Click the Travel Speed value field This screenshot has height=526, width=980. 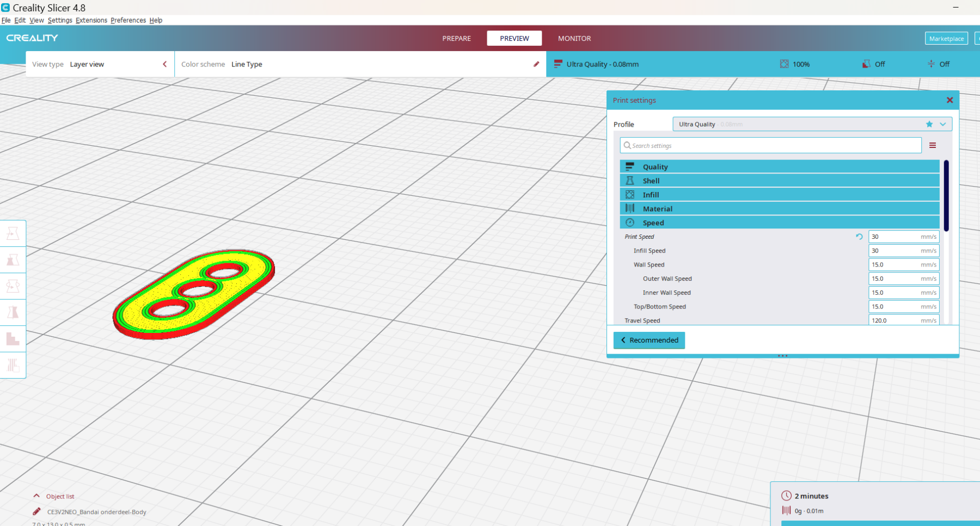pos(904,320)
